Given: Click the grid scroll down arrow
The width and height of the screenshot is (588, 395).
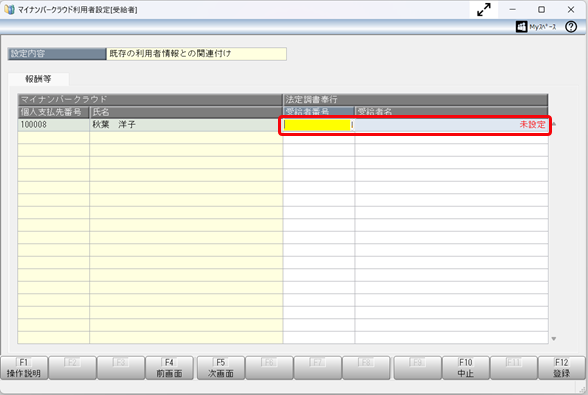Looking at the screenshot, I should click(x=554, y=339).
